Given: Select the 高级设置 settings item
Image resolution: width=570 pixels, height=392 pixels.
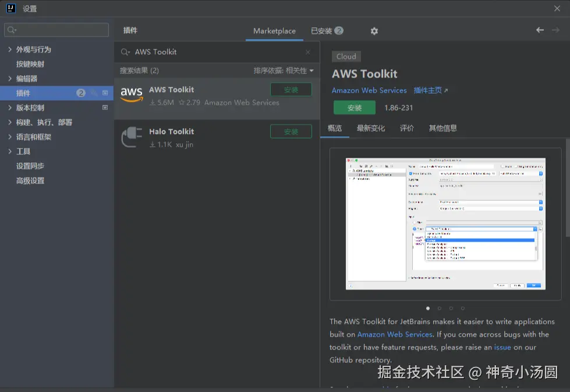Looking at the screenshot, I should (30, 181).
